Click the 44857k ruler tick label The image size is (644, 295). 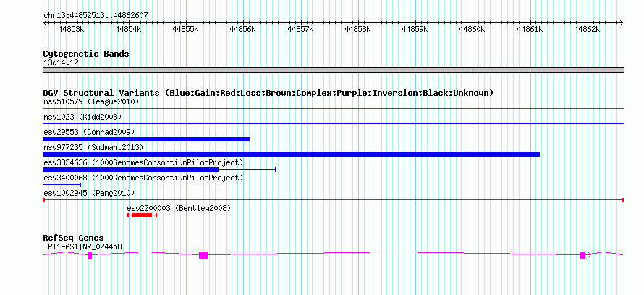tap(300, 29)
